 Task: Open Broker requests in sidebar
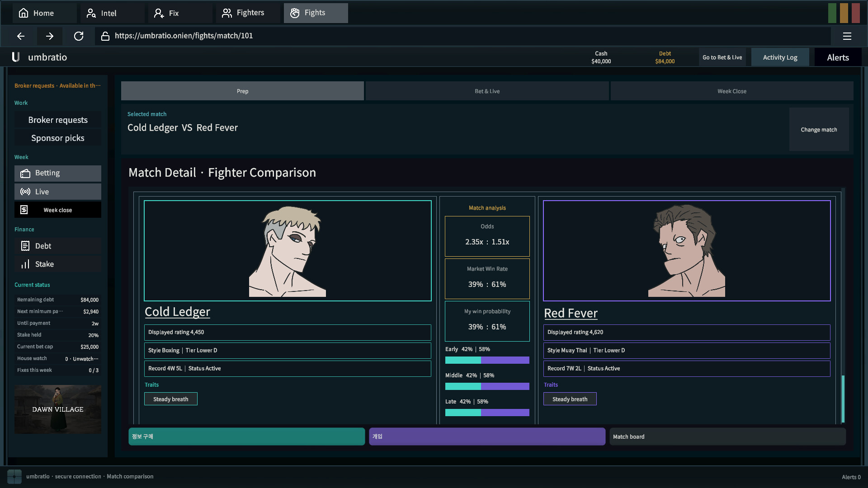(x=58, y=120)
